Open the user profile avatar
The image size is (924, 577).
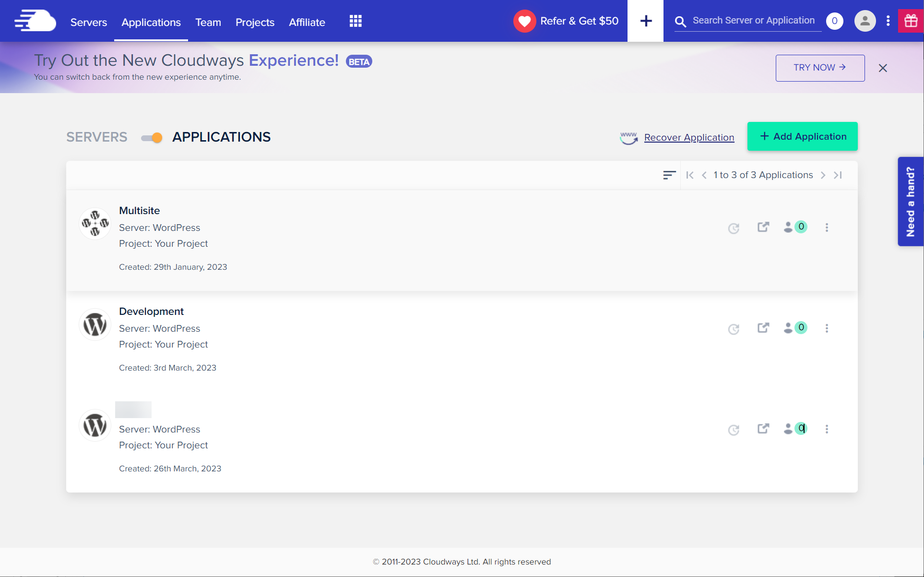click(x=865, y=21)
